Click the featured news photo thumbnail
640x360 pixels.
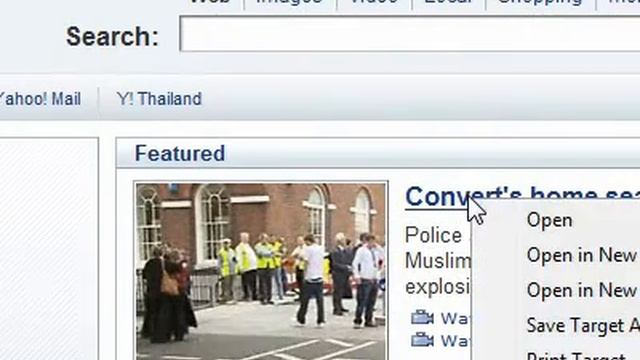pos(261,271)
